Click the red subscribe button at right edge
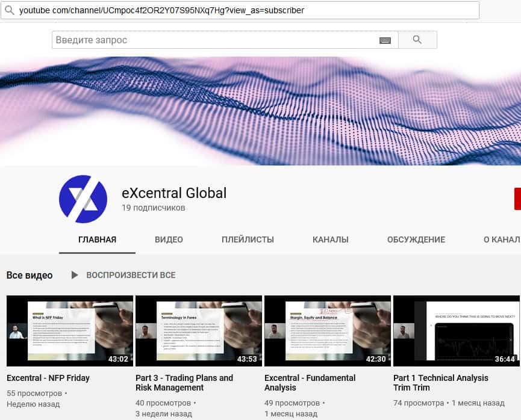This screenshot has height=420, width=521. [517, 199]
